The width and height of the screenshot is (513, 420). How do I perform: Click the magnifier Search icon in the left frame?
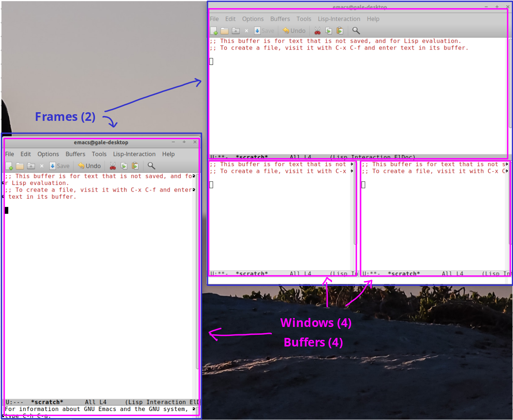tap(151, 166)
